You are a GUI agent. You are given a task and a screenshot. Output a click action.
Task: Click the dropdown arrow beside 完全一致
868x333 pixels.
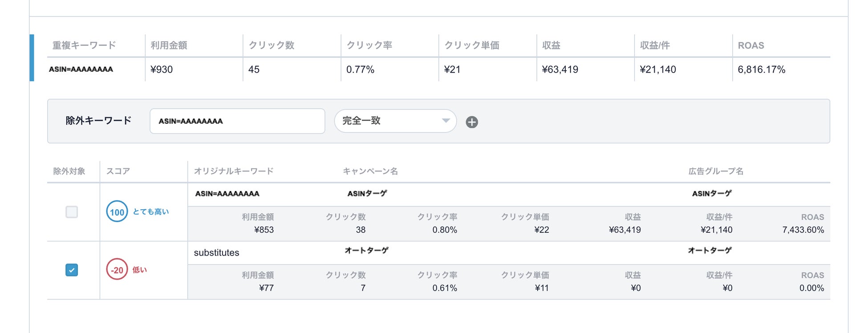446,121
